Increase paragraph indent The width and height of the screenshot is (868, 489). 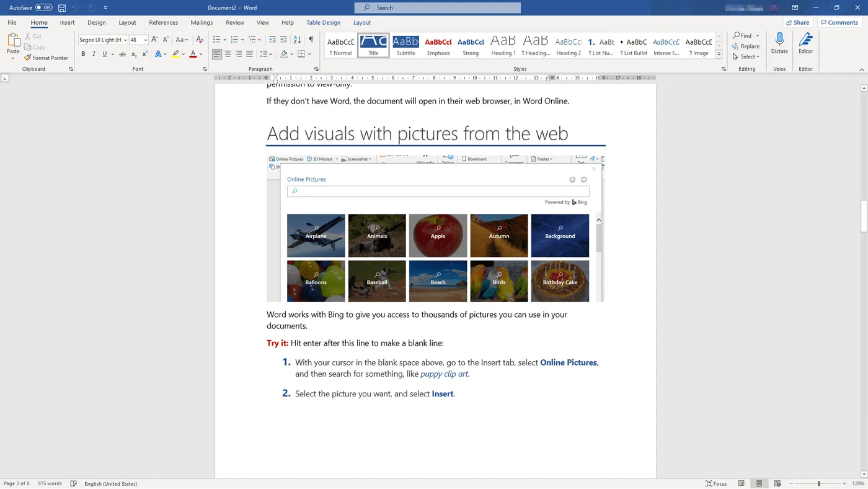coord(283,40)
